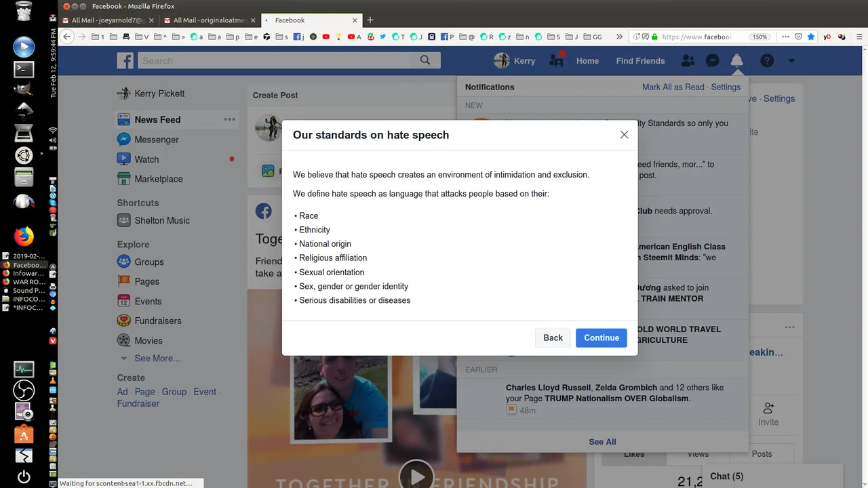Open Watch in left sidebar

pos(146,159)
